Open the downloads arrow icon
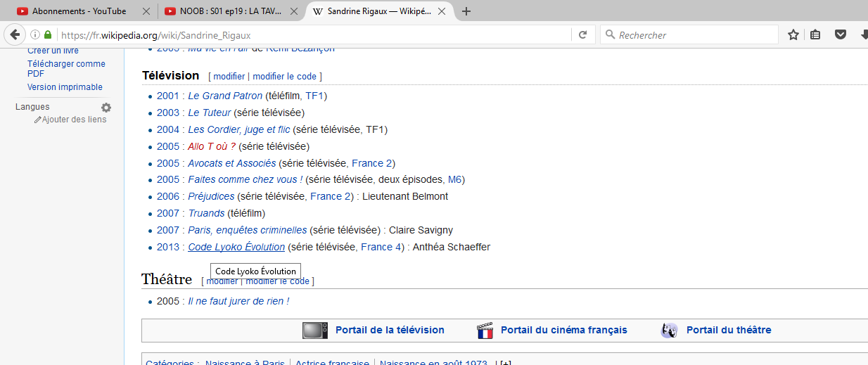Viewport: 868px width, 365px height. point(863,34)
